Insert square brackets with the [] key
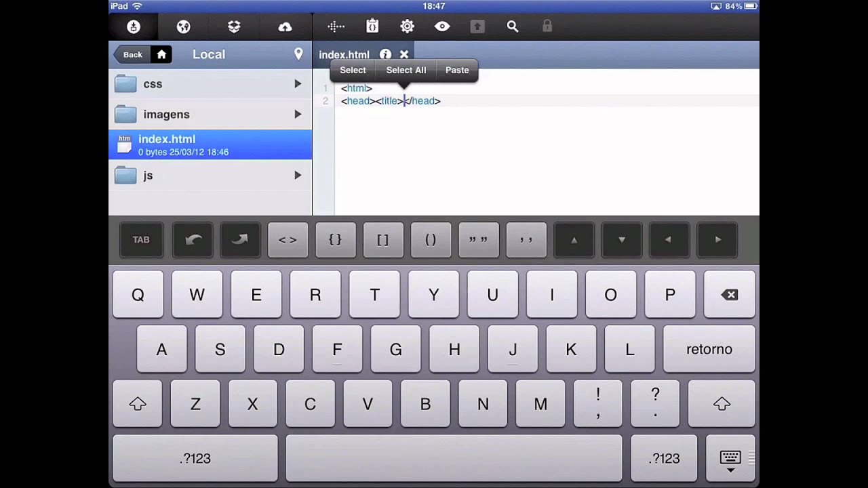Image resolution: width=868 pixels, height=488 pixels. tap(382, 239)
